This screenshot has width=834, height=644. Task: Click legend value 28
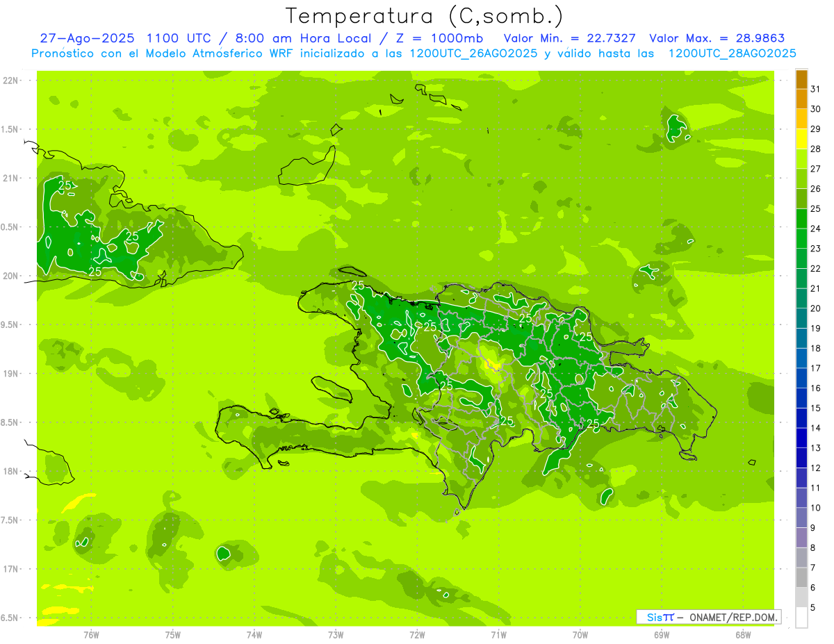pos(815,149)
